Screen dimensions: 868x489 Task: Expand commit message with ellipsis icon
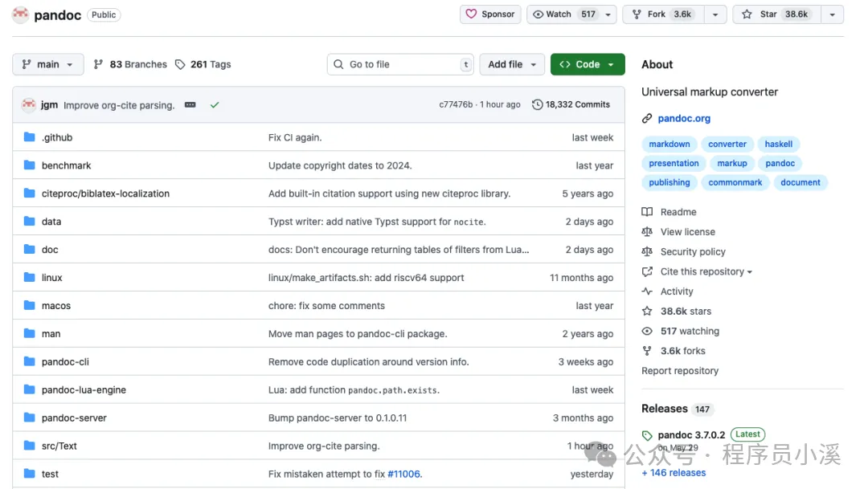(190, 104)
